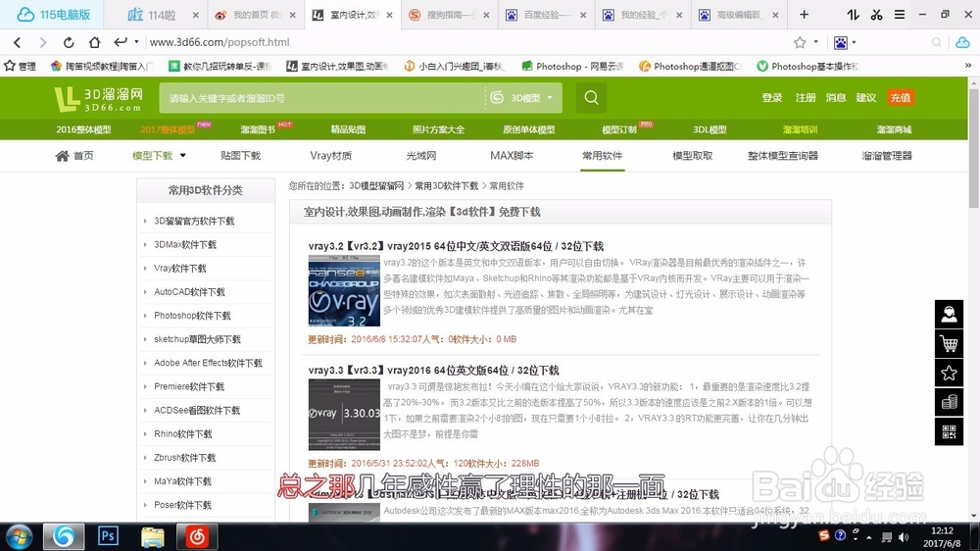Viewport: 980px width, 551px height.
Task: Open the file explorer folder in the taskbar
Action: 153,536
